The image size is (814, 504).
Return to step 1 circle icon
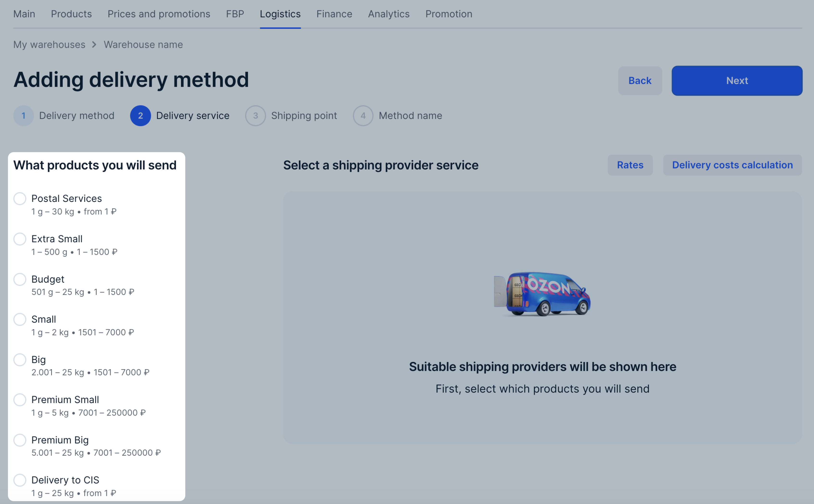coord(23,116)
